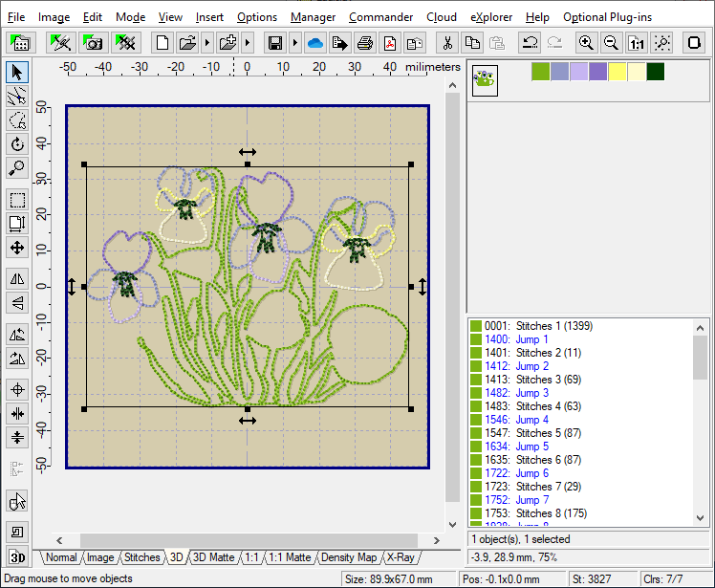Select row '1634: Jump 5'
Viewport: 715px width, 588px height.
pos(580,446)
